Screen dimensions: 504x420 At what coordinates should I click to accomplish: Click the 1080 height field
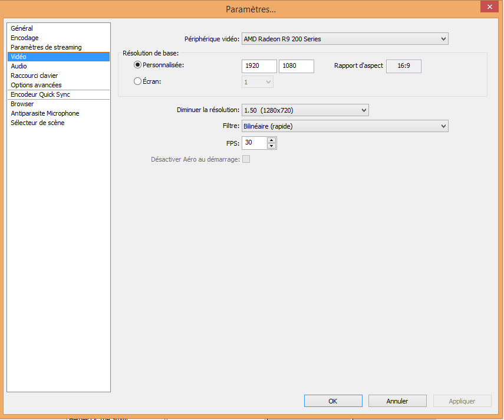(297, 66)
